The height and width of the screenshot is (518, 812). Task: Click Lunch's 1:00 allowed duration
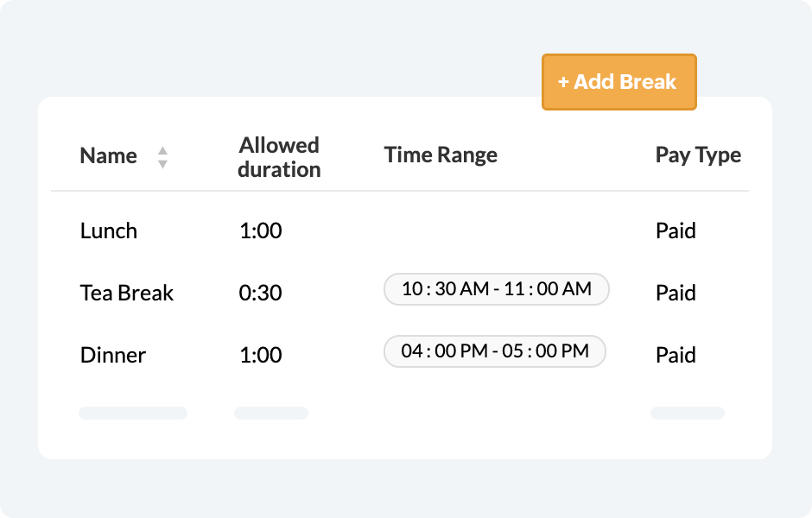click(260, 231)
